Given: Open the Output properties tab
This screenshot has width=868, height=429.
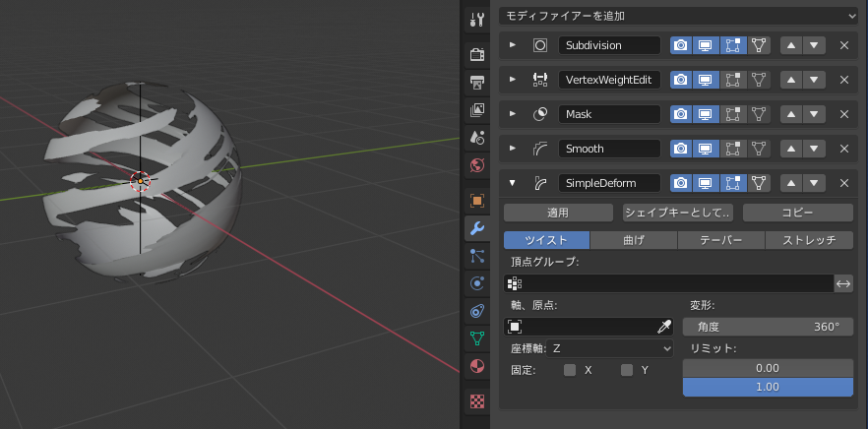Looking at the screenshot, I should (x=476, y=83).
